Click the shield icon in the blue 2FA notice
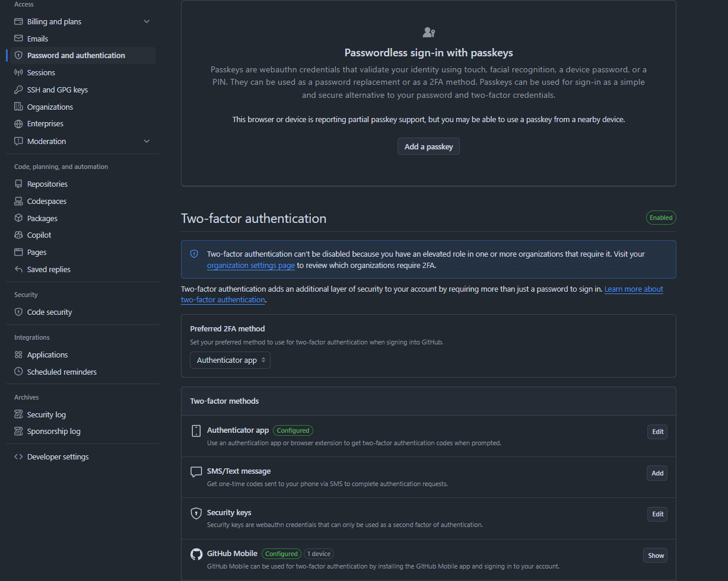 pos(194,254)
